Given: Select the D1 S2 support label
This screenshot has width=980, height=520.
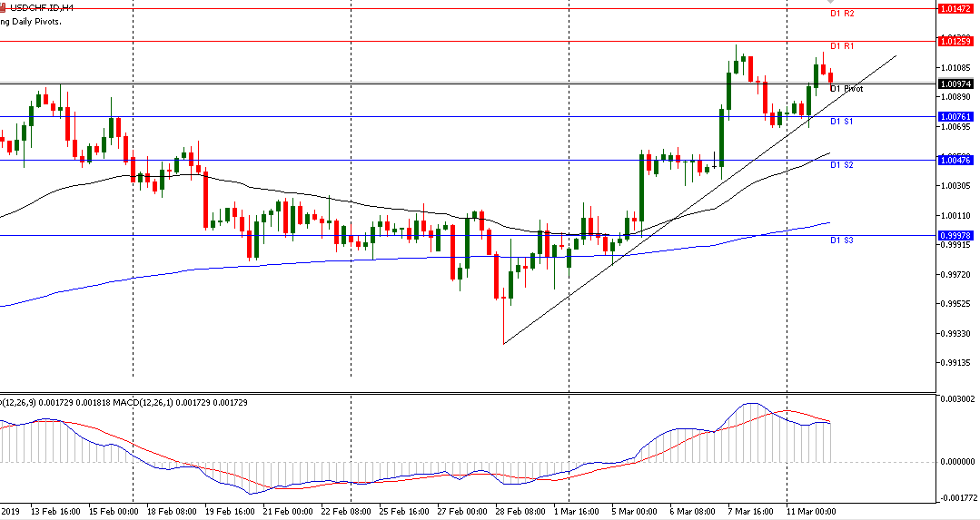Looking at the screenshot, I should click(841, 165).
